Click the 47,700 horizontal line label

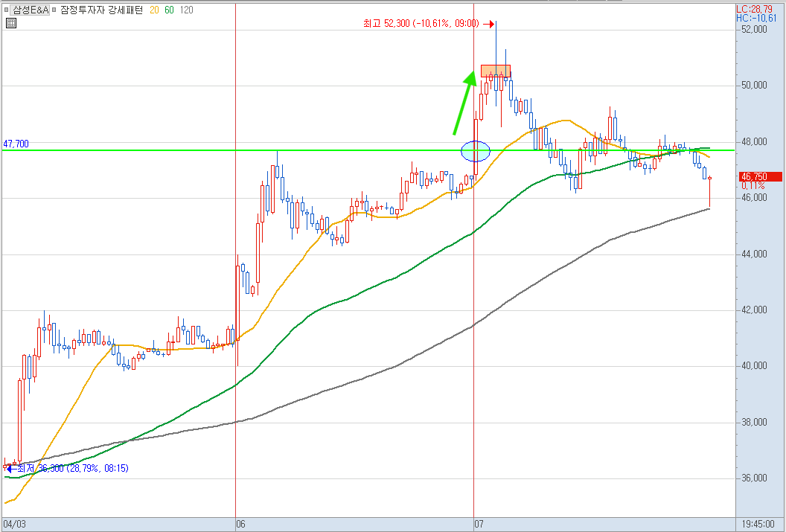click(16, 144)
